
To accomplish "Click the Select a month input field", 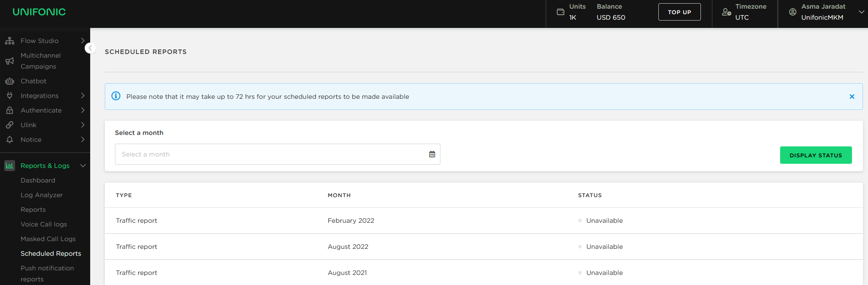I will [270, 154].
